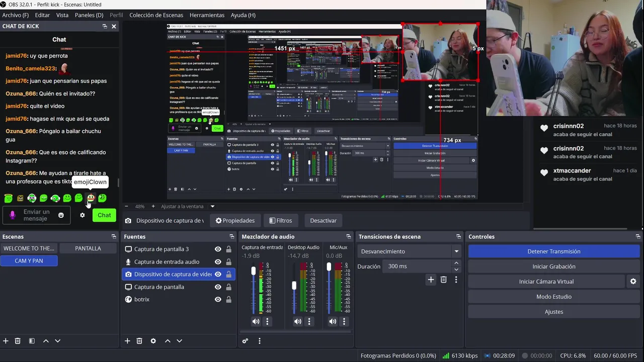The height and width of the screenshot is (362, 644).
Task: Move selected source down in Fuentes
Action: pos(179,341)
